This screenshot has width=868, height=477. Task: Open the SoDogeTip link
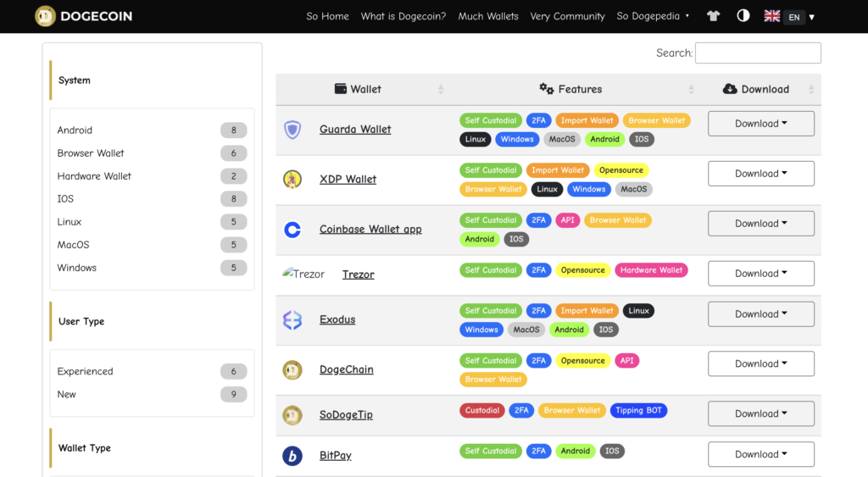tap(346, 415)
